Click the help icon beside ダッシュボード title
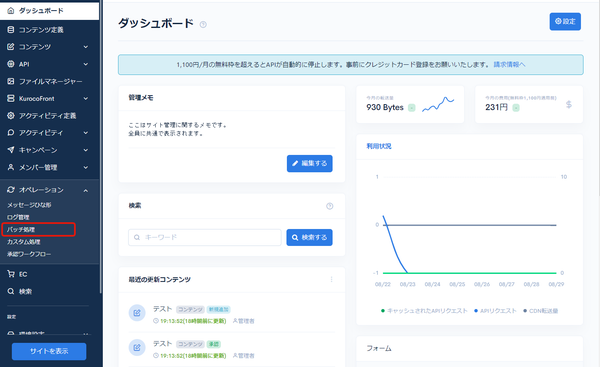The width and height of the screenshot is (600, 367). pyautogui.click(x=203, y=24)
